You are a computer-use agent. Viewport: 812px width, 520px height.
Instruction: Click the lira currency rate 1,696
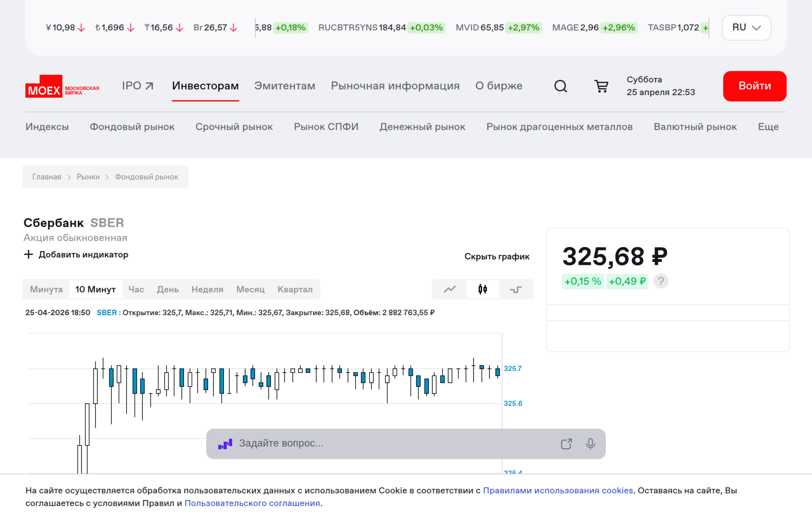pyautogui.click(x=115, y=28)
